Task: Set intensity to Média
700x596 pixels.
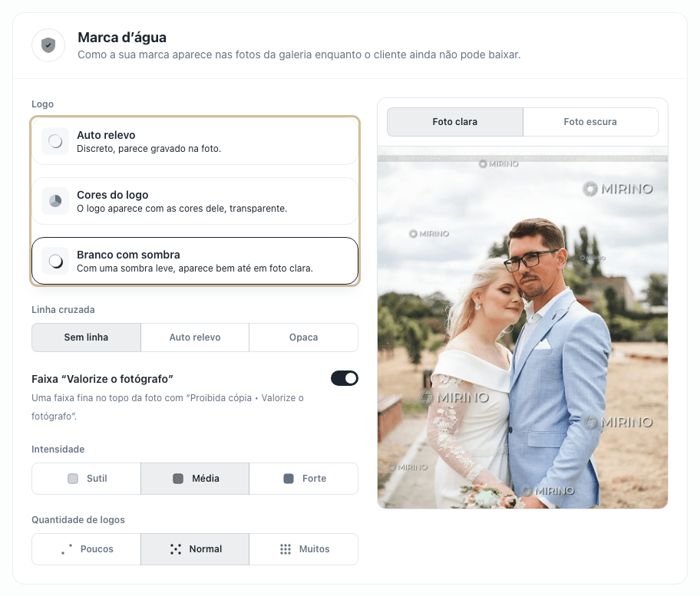Action: pos(195,479)
